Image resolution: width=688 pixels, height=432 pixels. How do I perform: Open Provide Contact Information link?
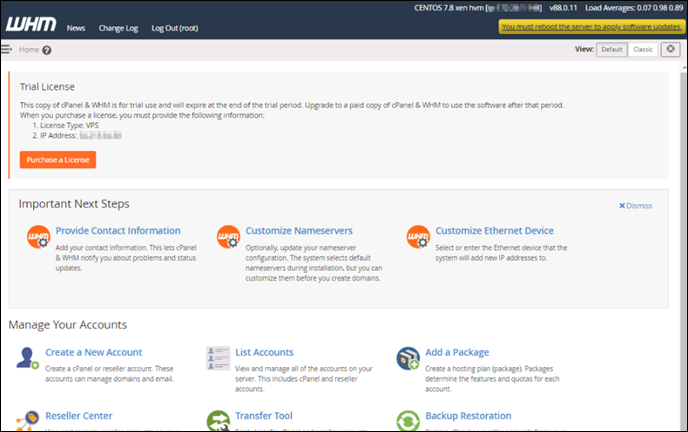[x=118, y=231]
